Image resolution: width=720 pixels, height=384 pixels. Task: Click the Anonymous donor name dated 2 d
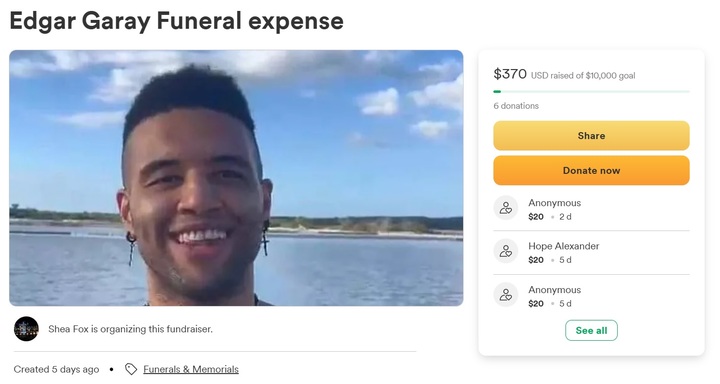pos(554,203)
